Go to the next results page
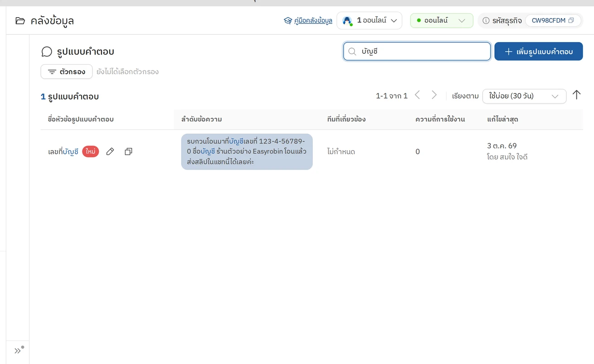 434,95
